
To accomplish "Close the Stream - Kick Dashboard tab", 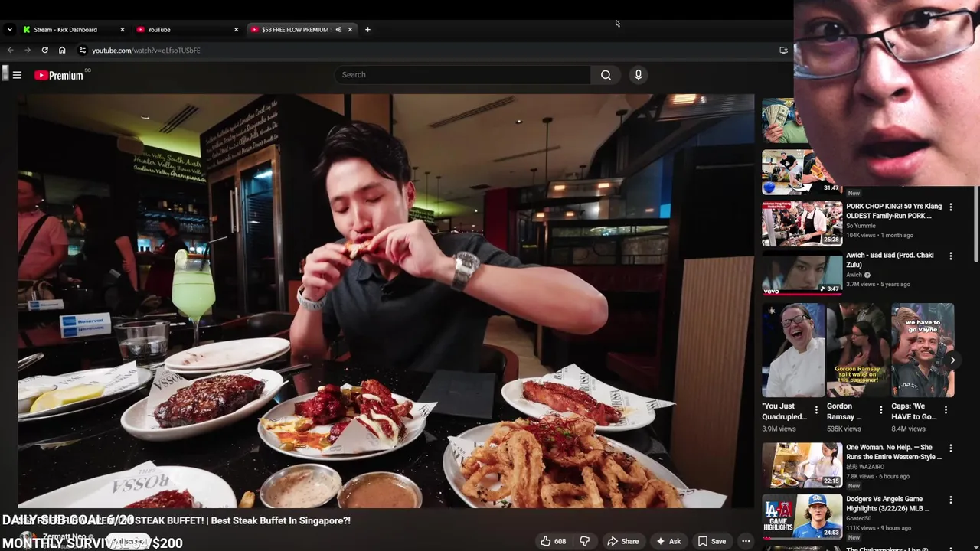I will [122, 30].
